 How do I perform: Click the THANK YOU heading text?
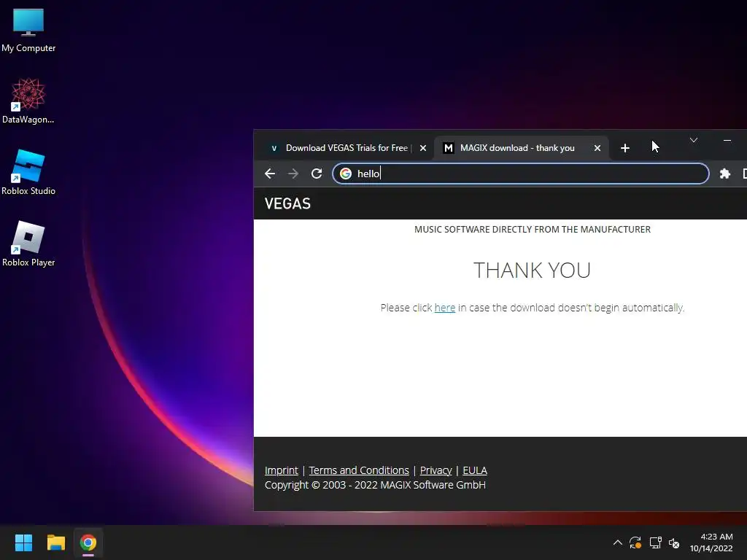pos(532,271)
